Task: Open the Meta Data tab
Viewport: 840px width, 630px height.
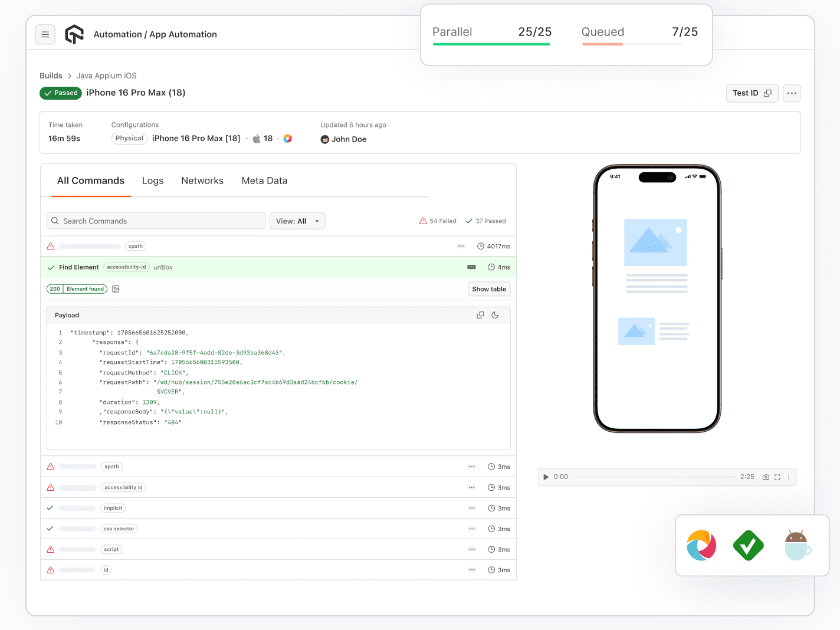Action: (264, 181)
